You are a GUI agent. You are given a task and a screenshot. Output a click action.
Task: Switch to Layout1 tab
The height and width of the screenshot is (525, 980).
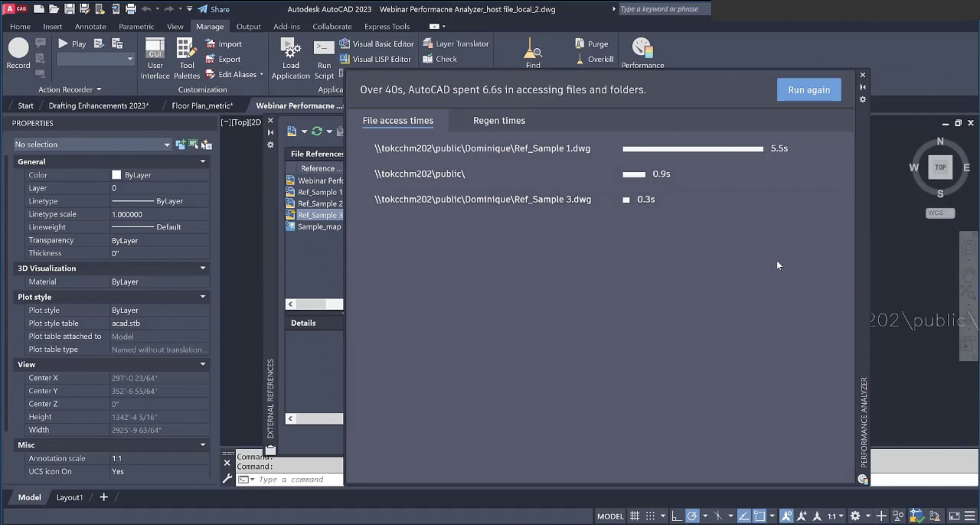tap(69, 497)
